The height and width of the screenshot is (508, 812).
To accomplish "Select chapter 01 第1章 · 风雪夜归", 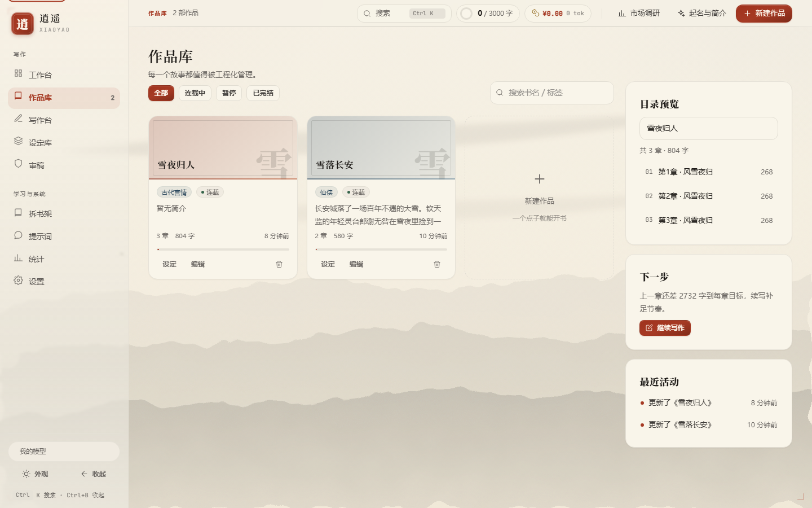I will point(708,172).
